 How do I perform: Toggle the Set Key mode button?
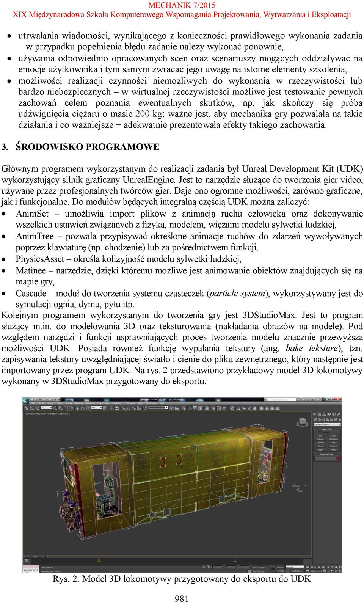point(281,571)
